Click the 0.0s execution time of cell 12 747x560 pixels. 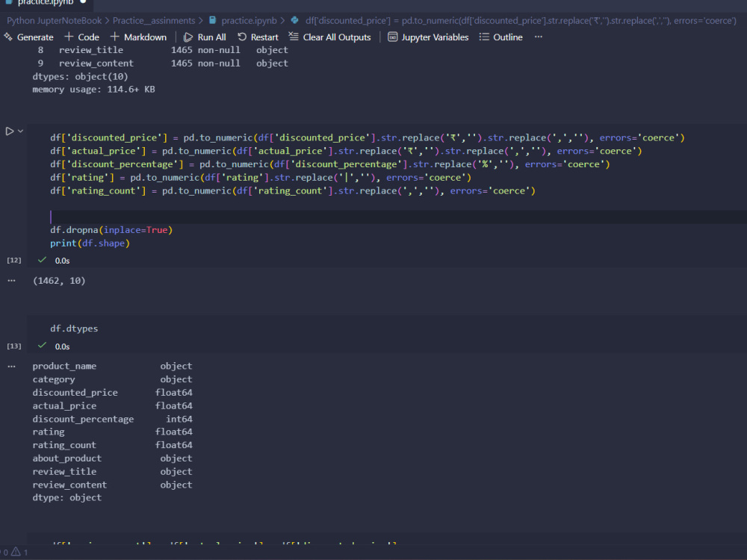62,261
